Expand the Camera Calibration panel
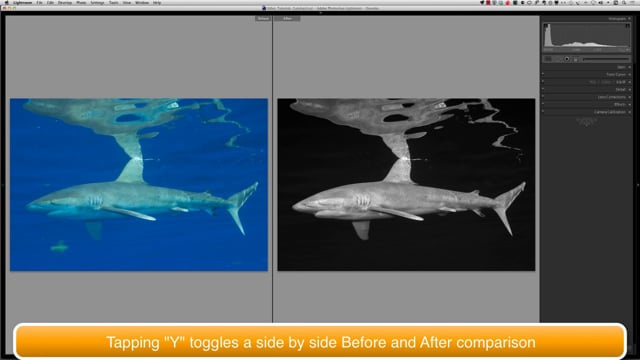 [629, 112]
